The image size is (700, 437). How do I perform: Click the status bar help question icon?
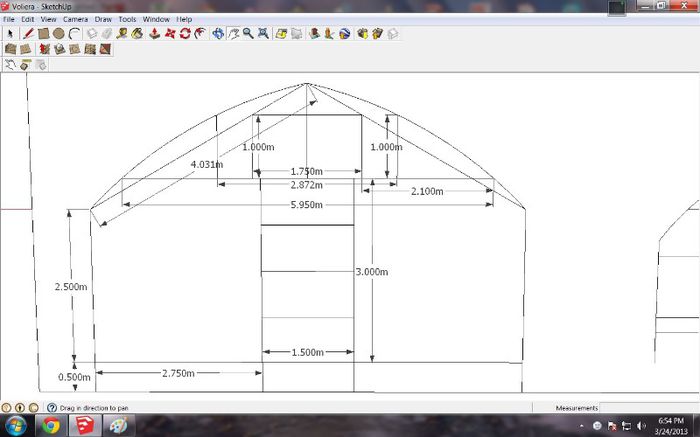click(33, 408)
